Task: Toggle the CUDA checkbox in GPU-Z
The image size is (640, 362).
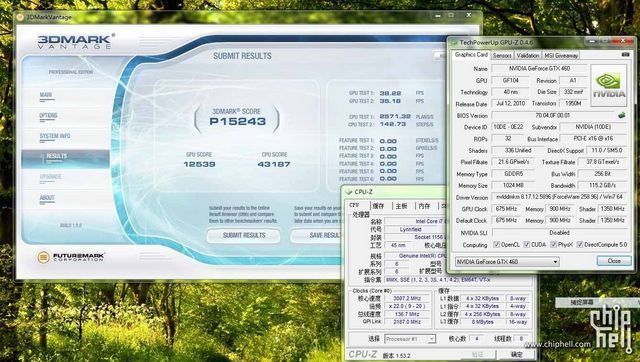Action: pos(527,244)
